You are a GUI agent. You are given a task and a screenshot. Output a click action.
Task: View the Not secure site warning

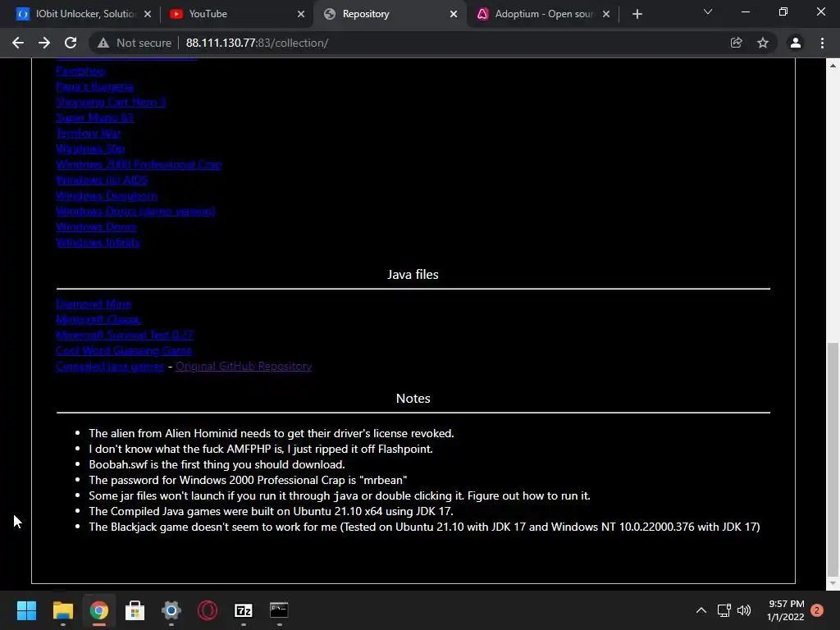[135, 43]
